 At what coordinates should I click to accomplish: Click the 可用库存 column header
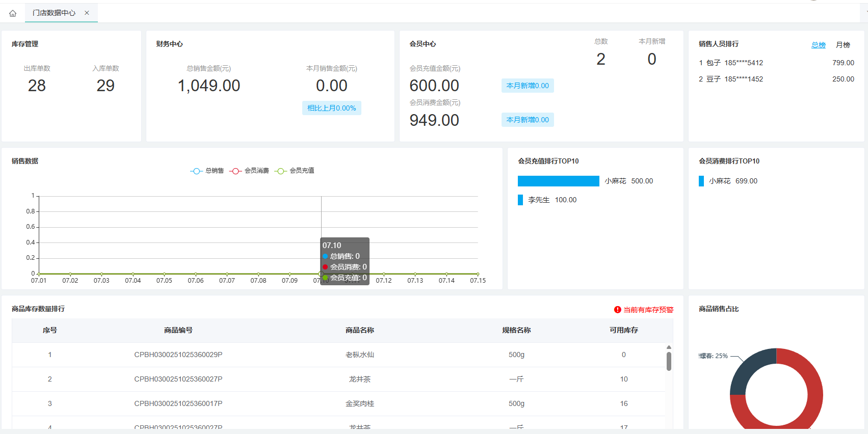[x=624, y=330]
